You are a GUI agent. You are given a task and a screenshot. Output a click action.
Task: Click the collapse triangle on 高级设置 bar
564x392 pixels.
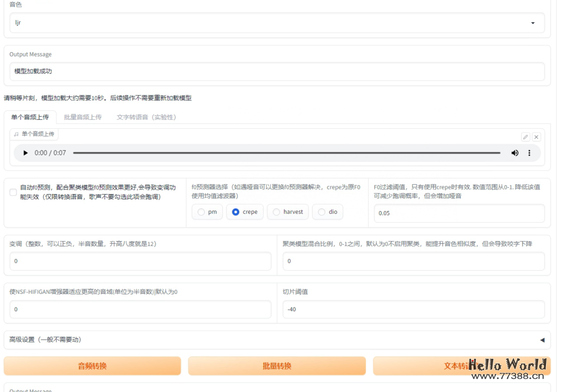click(x=542, y=340)
